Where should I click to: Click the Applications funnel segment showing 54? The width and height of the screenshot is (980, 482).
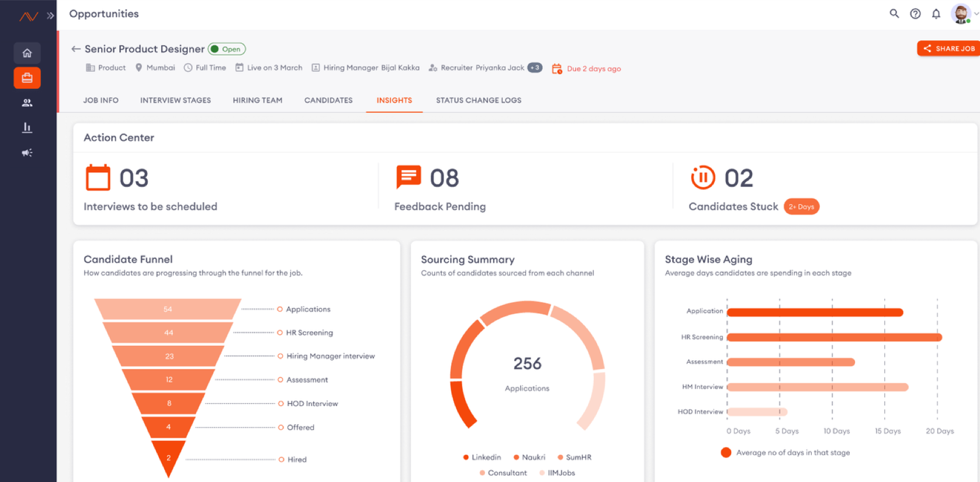tap(168, 309)
